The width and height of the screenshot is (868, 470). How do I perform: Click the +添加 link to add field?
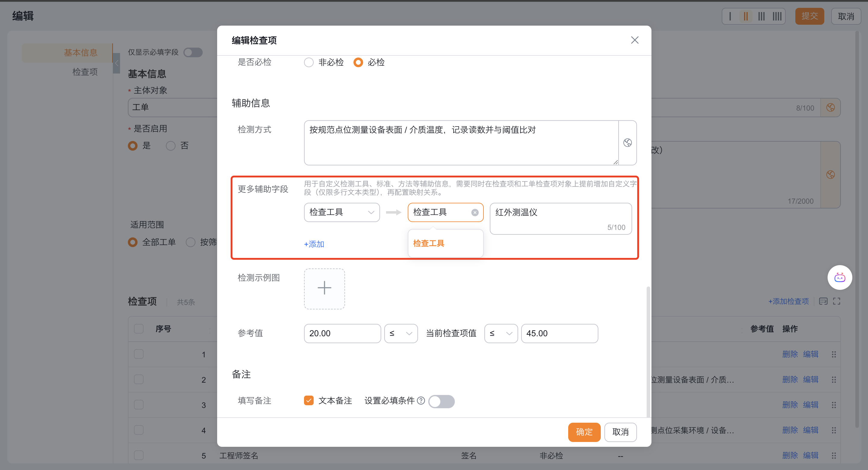314,244
